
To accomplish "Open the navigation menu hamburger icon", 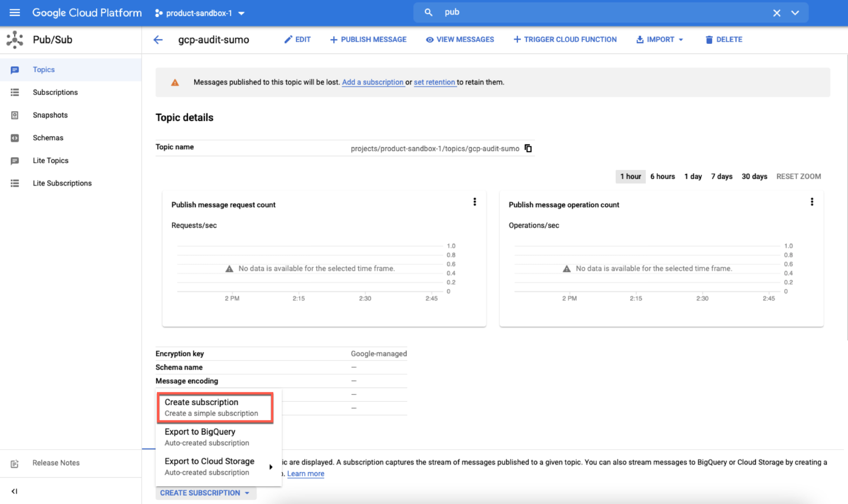I will [x=14, y=12].
